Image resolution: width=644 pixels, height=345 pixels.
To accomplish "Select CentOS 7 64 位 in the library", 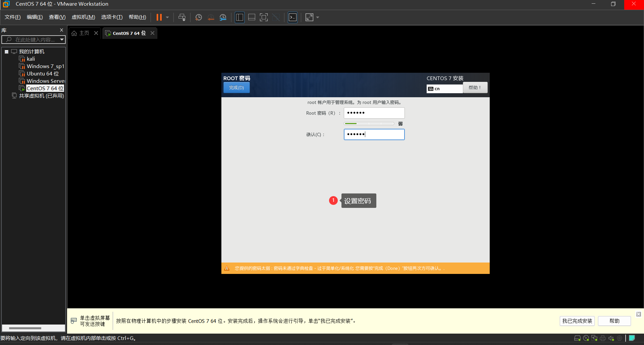I will pyautogui.click(x=45, y=89).
